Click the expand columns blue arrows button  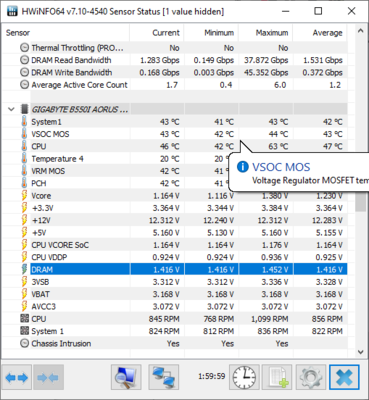pos(17,378)
